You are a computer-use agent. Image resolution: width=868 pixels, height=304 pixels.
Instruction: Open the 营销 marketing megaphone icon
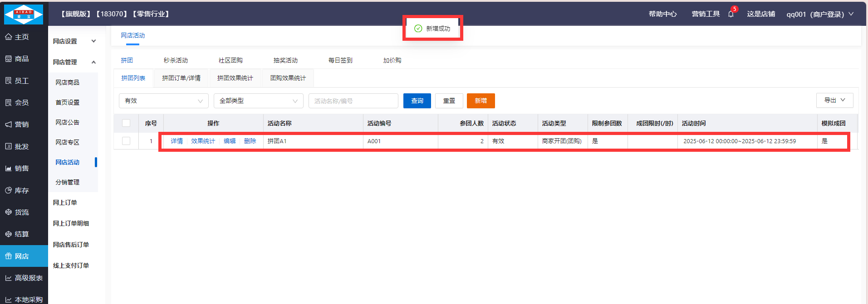click(x=9, y=125)
